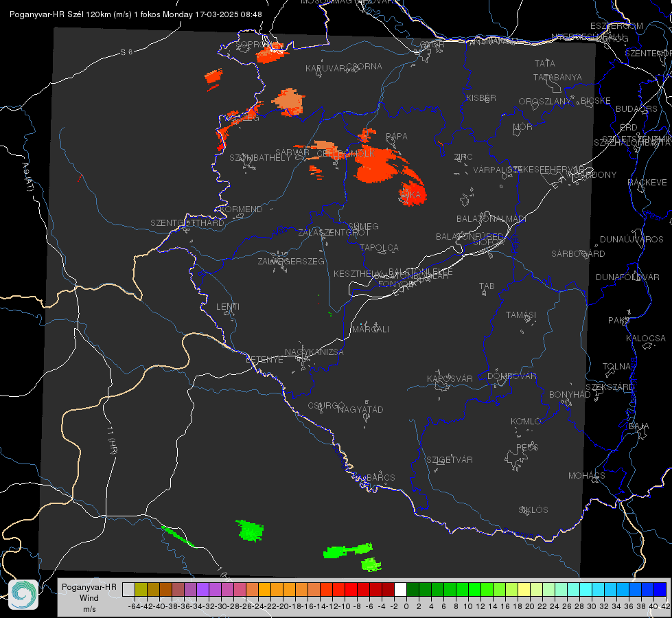Screen dimensions: 672x618
Task: Click the LENTI town label
Action: coord(228,307)
